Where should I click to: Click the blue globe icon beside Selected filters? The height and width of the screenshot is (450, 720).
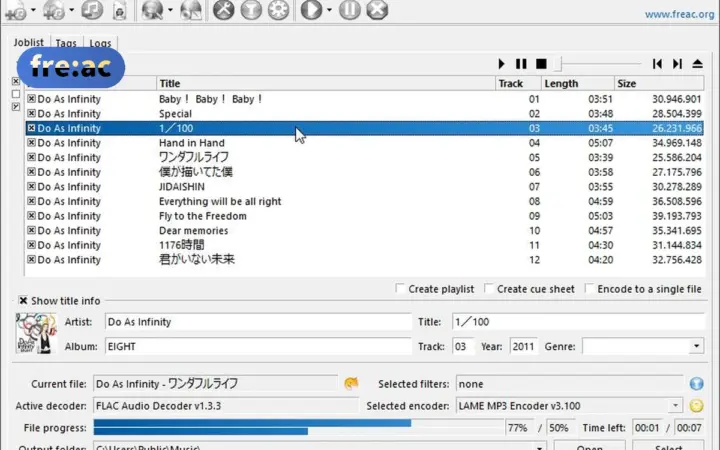click(x=697, y=383)
